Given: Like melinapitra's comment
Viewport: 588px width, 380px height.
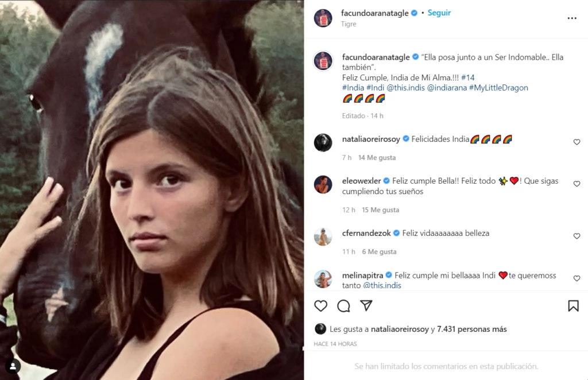Looking at the screenshot, I should point(577,278).
